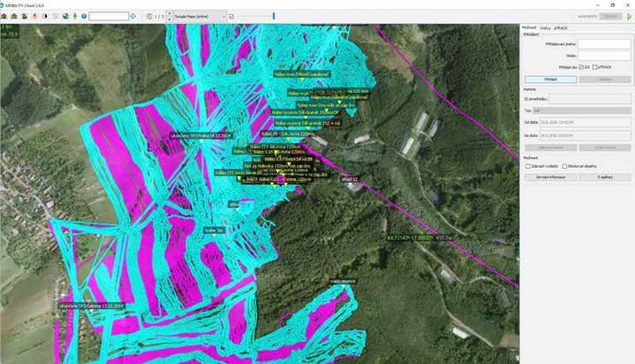This screenshot has height=364, width=635.
Task: Click the green download arrow icon
Action: [x=73, y=16]
